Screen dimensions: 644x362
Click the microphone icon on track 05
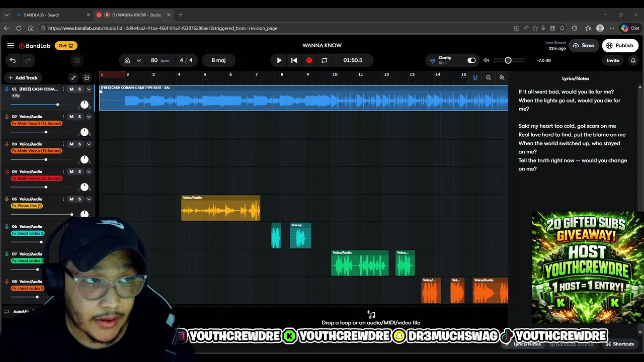point(7,199)
